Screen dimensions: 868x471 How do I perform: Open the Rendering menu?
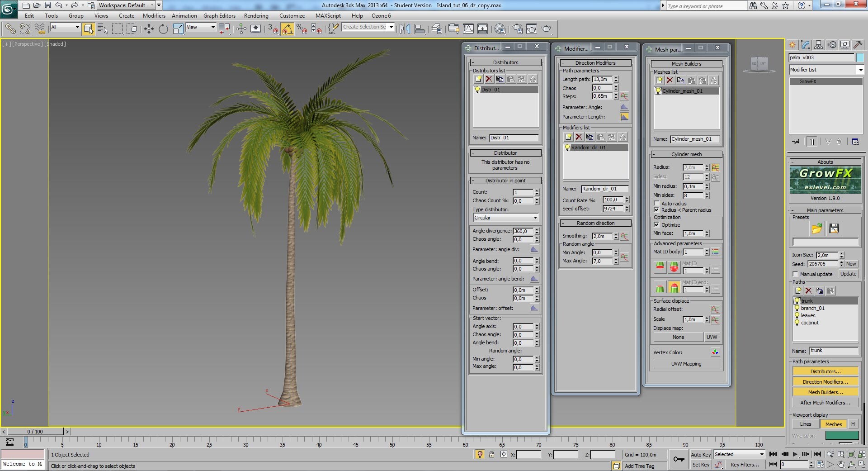(x=256, y=16)
